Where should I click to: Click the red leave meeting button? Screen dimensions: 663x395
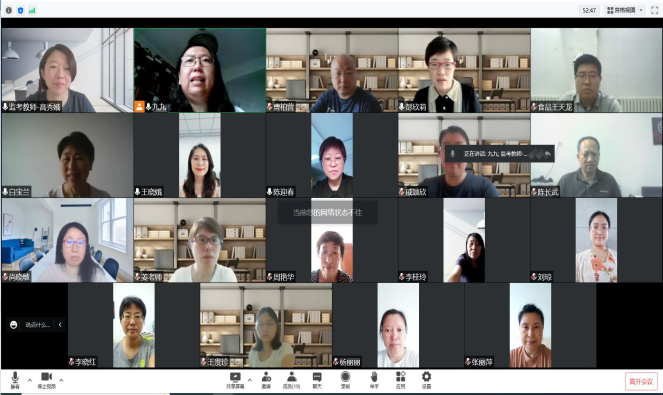[641, 381]
